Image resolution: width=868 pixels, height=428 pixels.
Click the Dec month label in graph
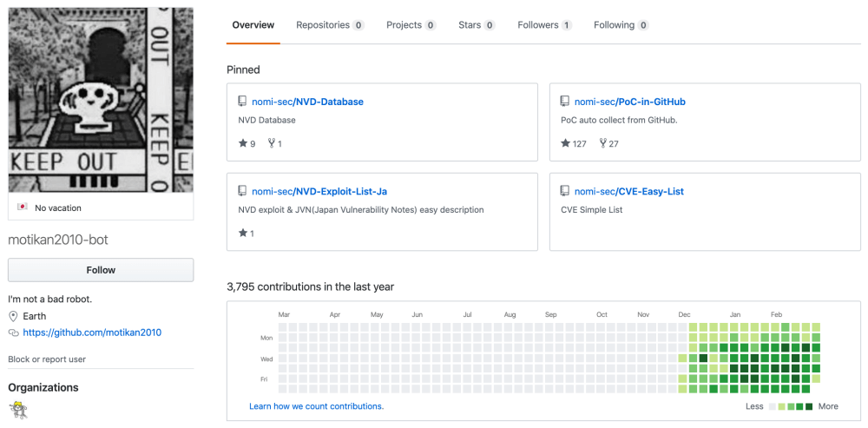tap(685, 314)
